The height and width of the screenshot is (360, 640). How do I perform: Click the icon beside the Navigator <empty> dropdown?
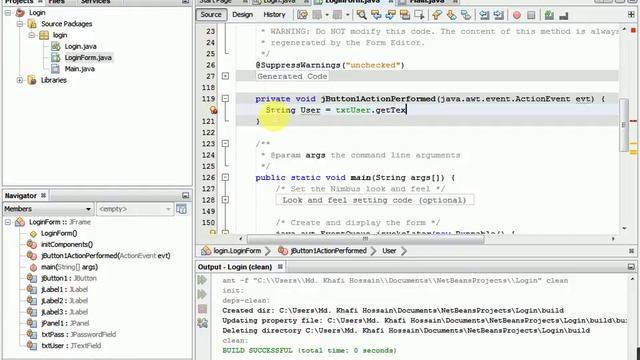[x=181, y=209]
